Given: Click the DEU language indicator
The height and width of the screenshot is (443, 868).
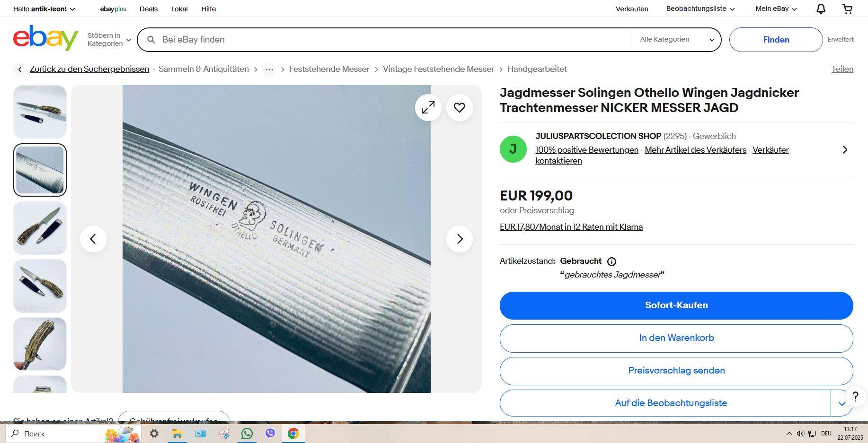Looking at the screenshot, I should pyautogui.click(x=826, y=434).
